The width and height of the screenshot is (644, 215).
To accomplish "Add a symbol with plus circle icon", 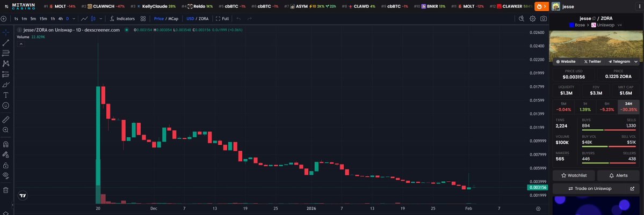I will 4,19.
